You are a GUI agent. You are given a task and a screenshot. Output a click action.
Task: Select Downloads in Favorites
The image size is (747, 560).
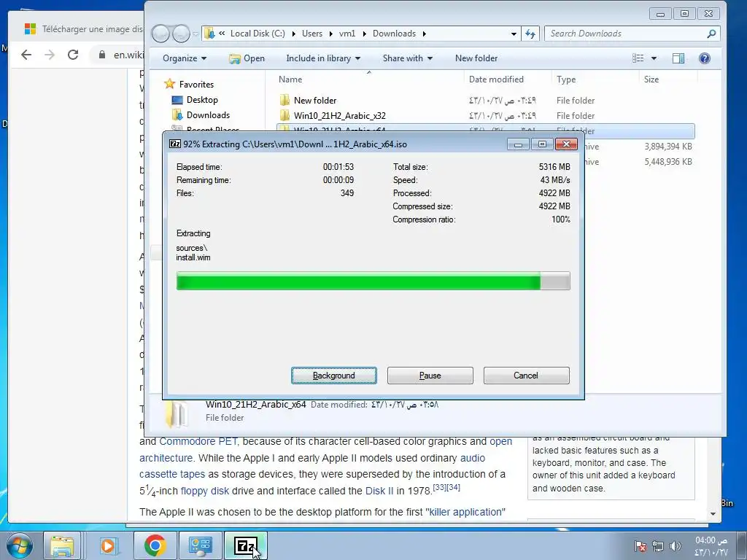[x=208, y=114]
